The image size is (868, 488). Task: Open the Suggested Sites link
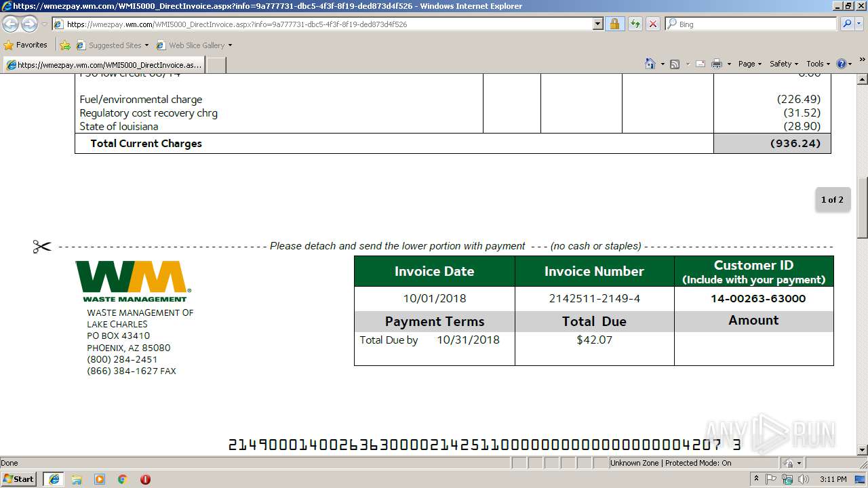[x=112, y=45]
